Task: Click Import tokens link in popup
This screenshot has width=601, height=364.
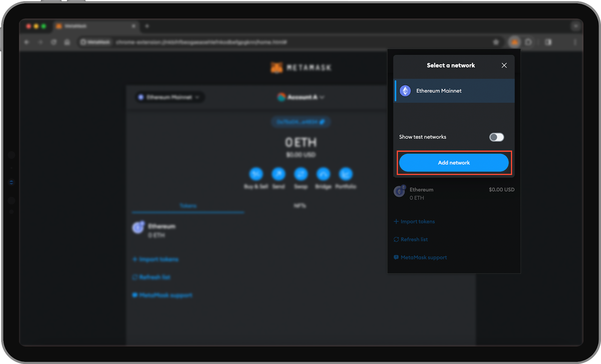Action: [x=414, y=221]
